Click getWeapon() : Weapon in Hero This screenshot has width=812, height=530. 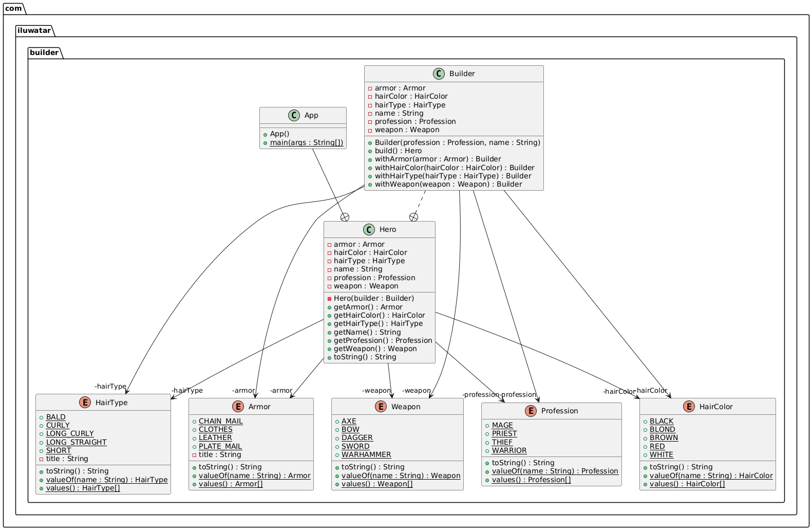[375, 349]
